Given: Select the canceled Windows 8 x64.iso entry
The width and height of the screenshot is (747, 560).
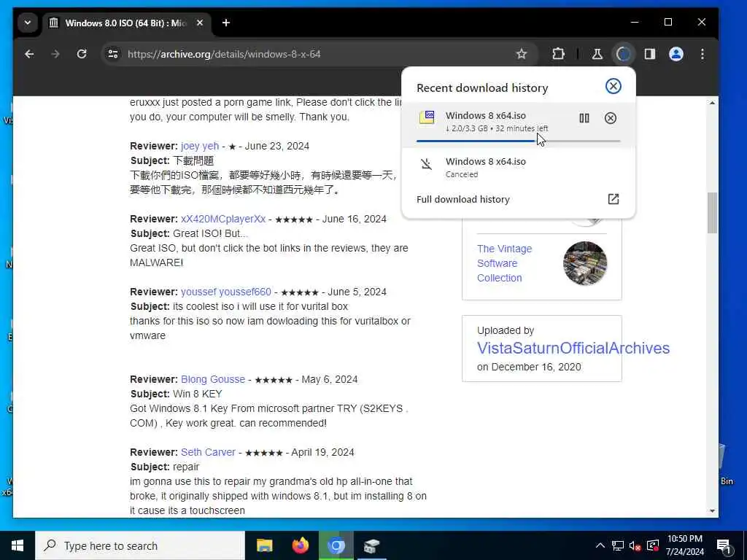Looking at the screenshot, I should pos(519,168).
